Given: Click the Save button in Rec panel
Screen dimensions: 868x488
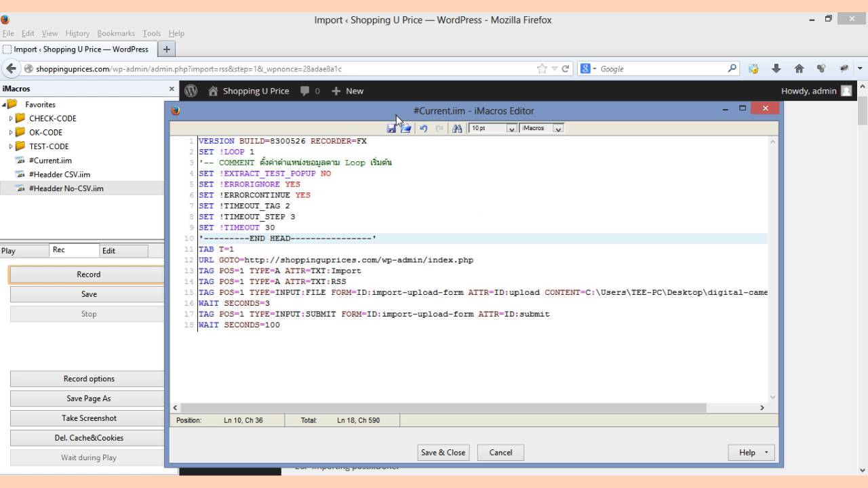Looking at the screenshot, I should [x=88, y=294].
